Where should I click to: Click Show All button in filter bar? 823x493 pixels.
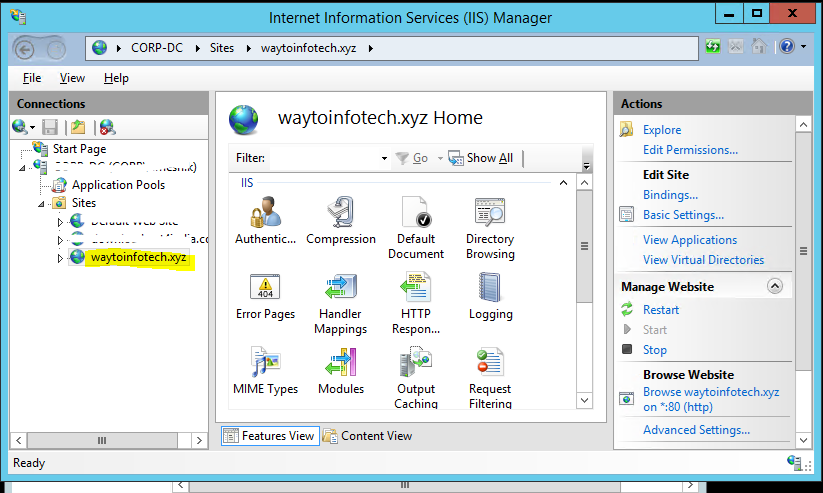[481, 158]
